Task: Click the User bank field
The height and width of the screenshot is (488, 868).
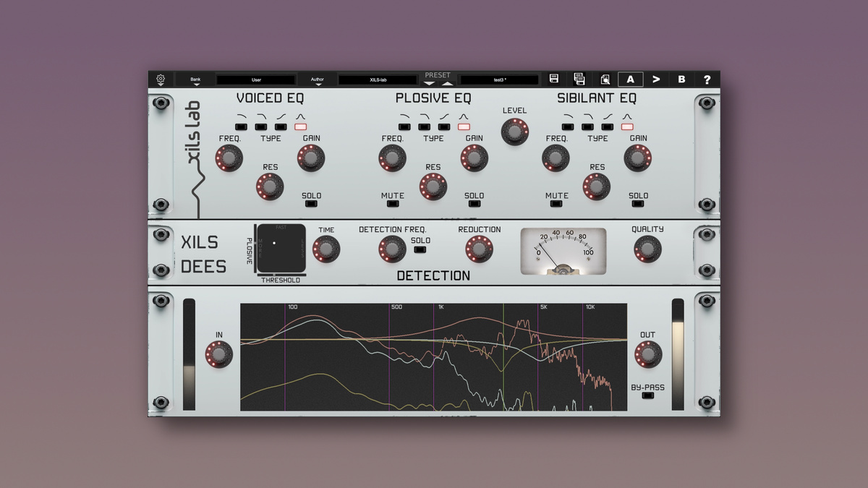Action: 256,80
